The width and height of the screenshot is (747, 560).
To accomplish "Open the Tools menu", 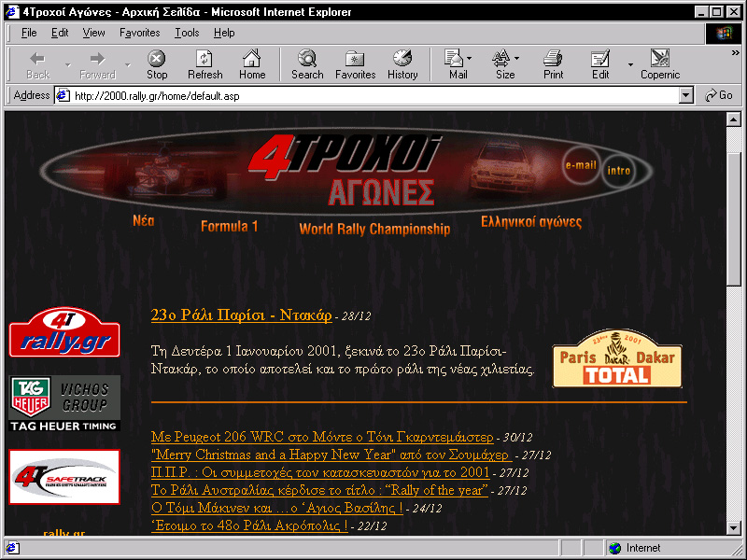I will 187,33.
